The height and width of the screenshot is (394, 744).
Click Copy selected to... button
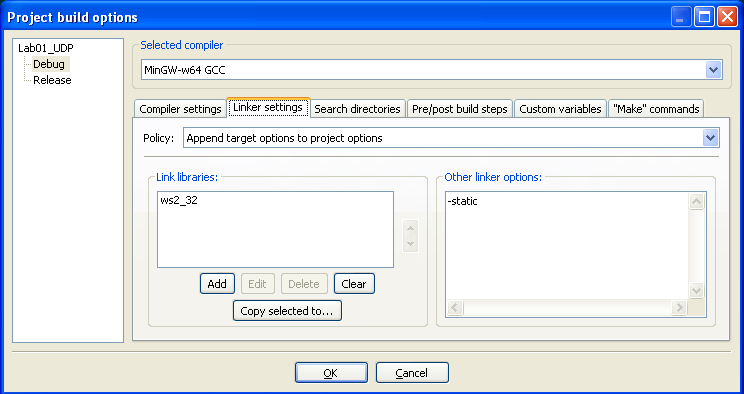point(287,311)
